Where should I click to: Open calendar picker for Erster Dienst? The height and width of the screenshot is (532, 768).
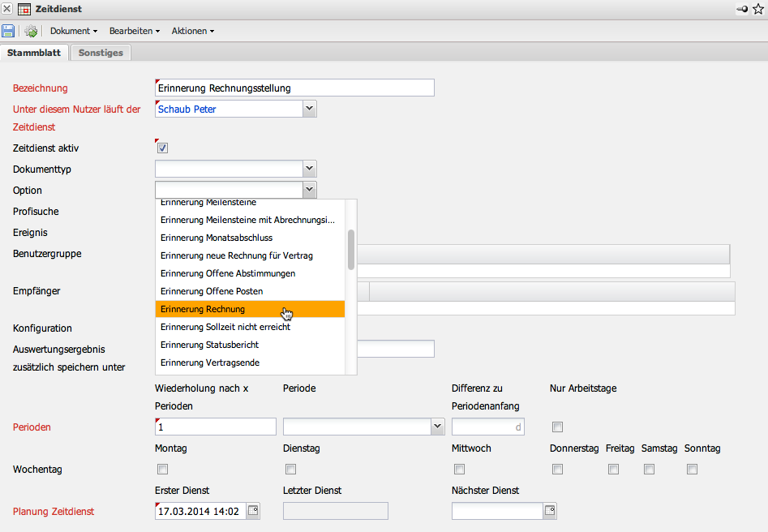click(x=253, y=511)
